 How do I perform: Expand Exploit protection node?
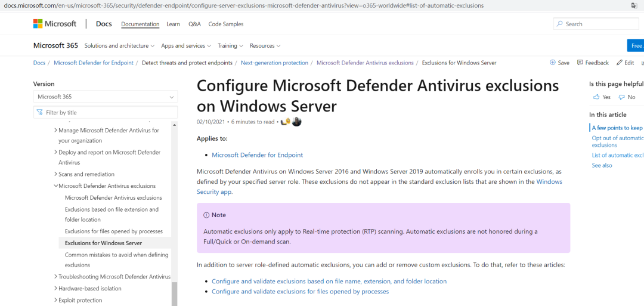(x=56, y=300)
